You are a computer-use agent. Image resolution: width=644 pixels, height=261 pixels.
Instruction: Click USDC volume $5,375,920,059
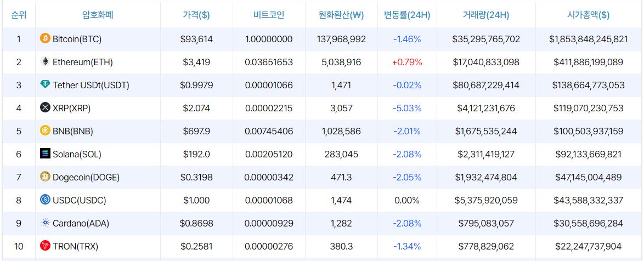(x=486, y=200)
